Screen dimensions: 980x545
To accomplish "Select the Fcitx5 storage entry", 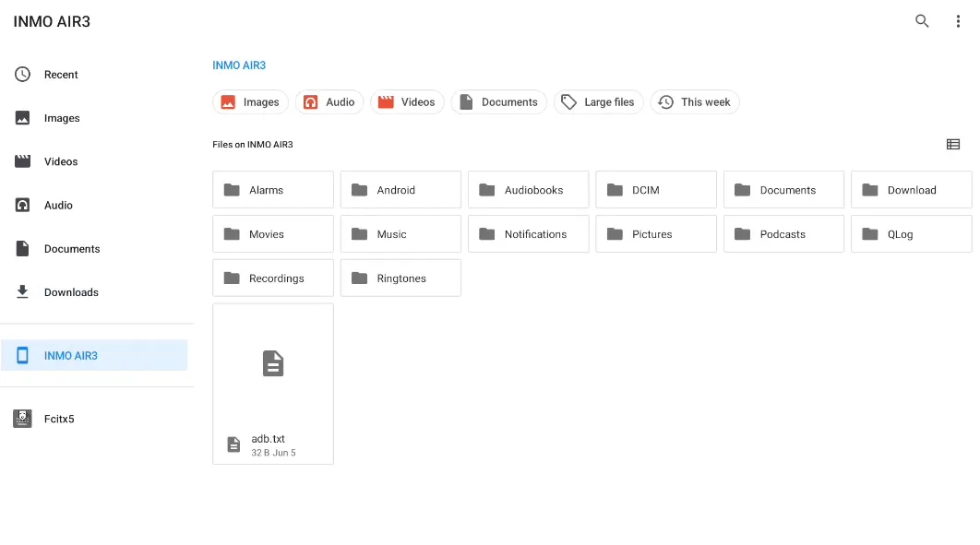I will click(59, 419).
